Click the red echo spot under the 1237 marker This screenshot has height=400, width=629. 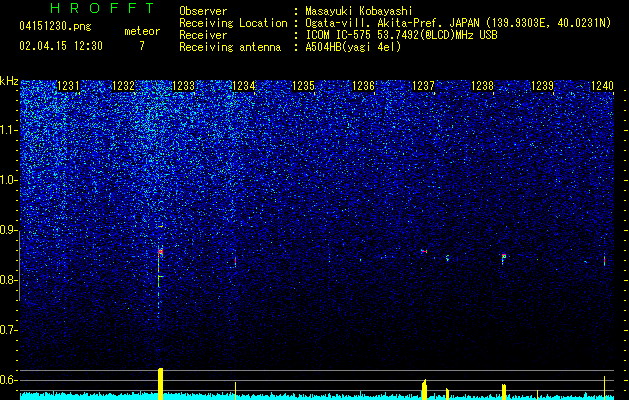pos(424,251)
